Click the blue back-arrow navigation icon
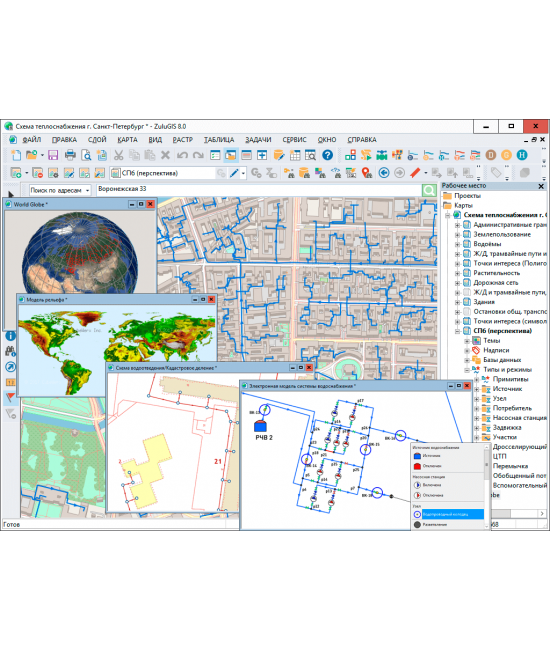The height and width of the screenshot is (651, 550). pos(384,173)
